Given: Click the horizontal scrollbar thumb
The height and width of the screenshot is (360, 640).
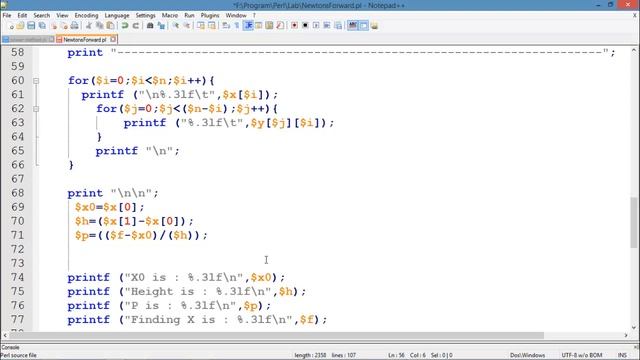Looking at the screenshot, I should (277, 336).
